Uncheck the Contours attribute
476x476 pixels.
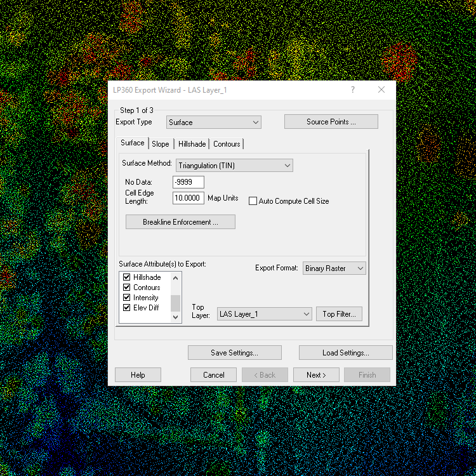[x=126, y=287]
